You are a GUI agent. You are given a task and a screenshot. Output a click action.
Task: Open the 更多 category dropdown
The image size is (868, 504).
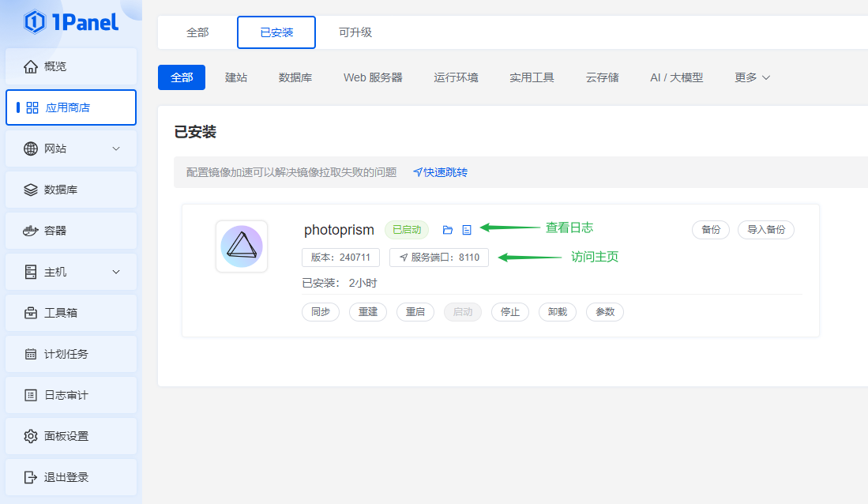(x=752, y=77)
